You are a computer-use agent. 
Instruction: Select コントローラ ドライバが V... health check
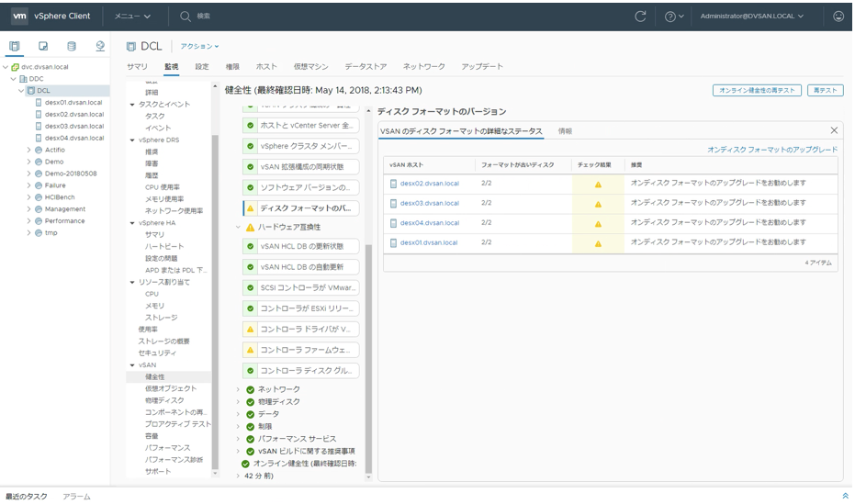[x=301, y=329]
